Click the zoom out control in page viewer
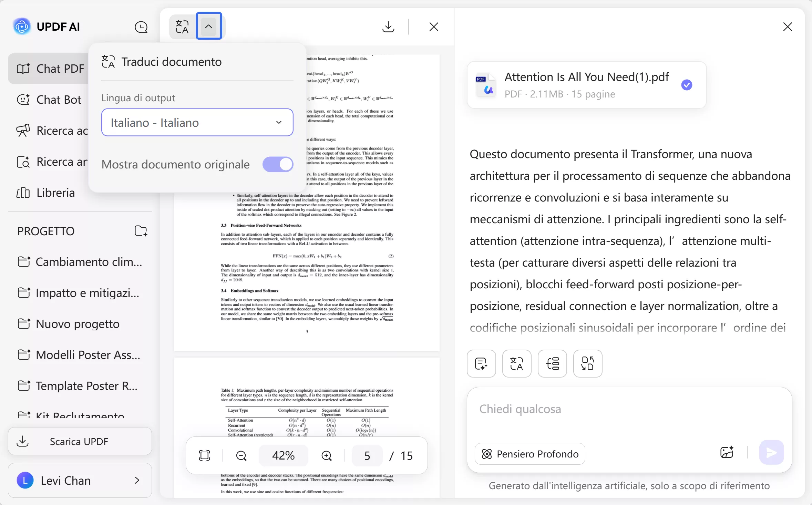The image size is (812, 505). [x=241, y=455]
